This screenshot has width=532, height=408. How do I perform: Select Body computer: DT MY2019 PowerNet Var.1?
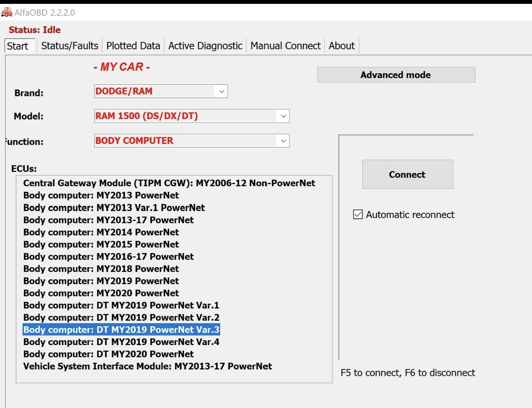[x=121, y=305]
